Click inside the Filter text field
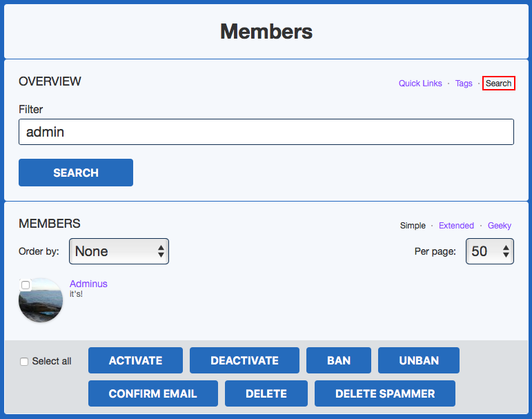 (266, 132)
